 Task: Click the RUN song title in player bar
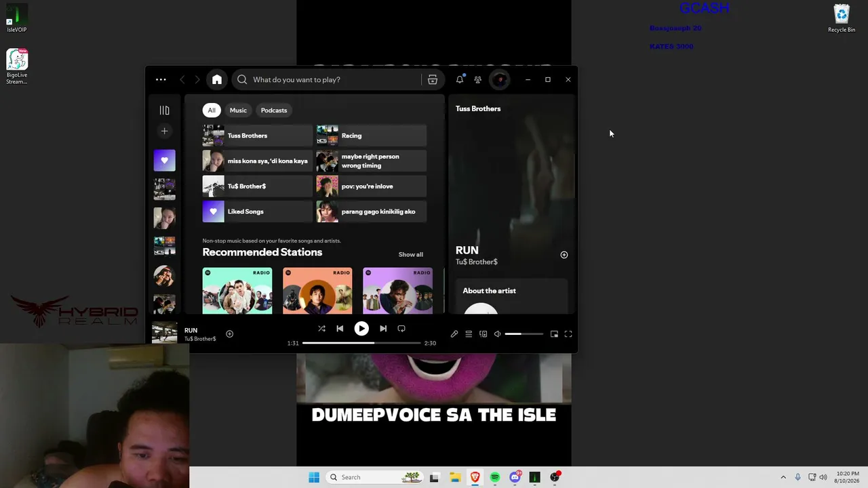tap(191, 330)
